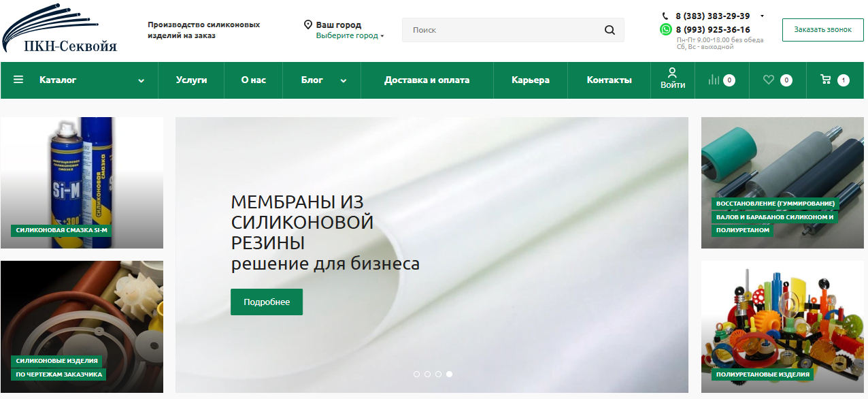Open the Доставка и оплата menu item
This screenshot has width=868, height=399.
427,80
